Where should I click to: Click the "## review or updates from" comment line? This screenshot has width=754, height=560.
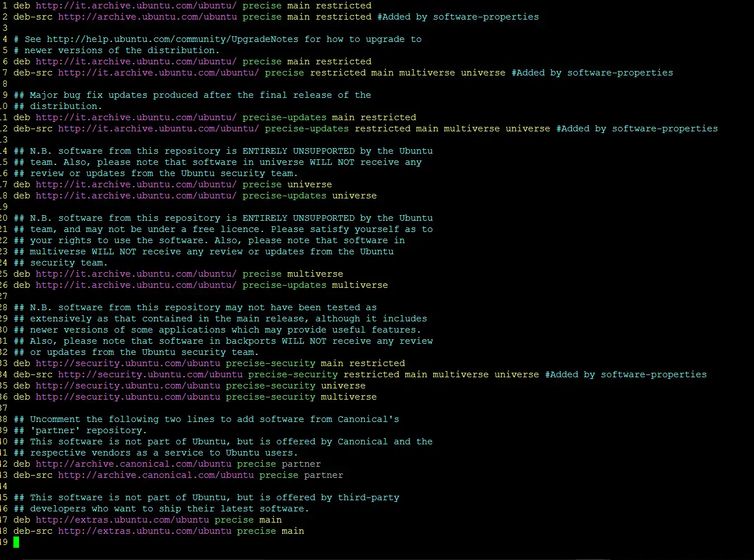click(x=156, y=173)
